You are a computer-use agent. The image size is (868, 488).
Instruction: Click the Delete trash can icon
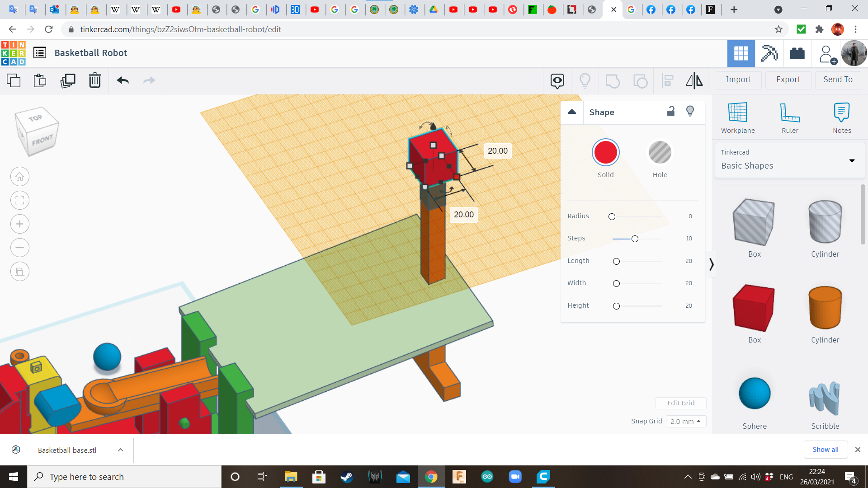[94, 80]
